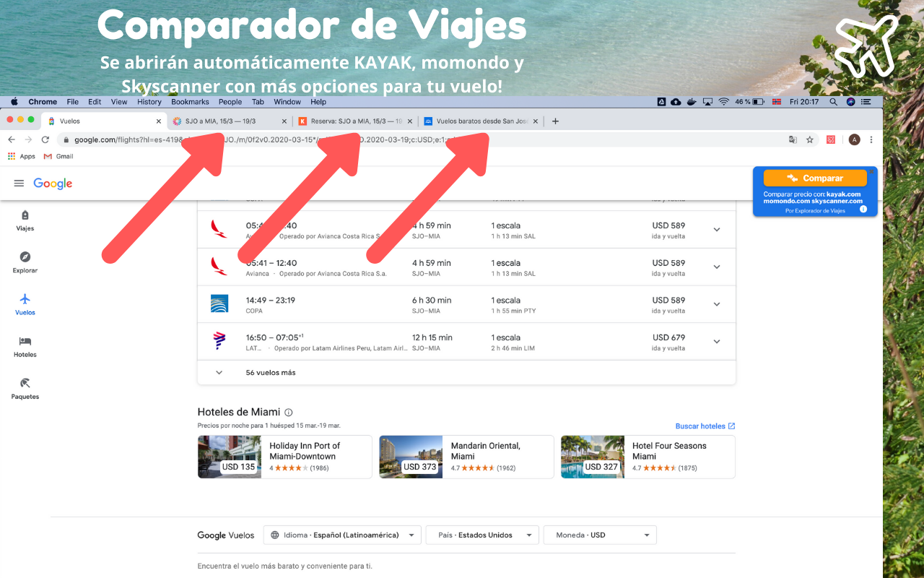The image size is (924, 578).
Task: Open the Moneda USD dropdown
Action: point(600,535)
